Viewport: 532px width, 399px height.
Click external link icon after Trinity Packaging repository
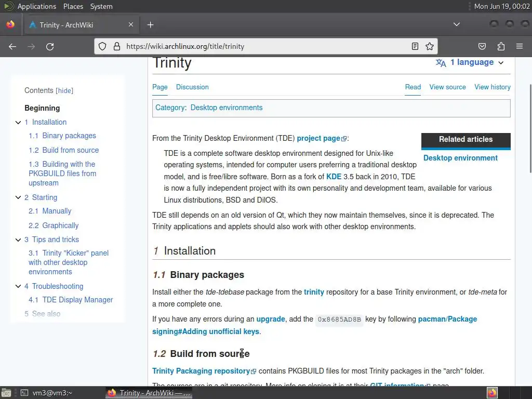click(254, 371)
